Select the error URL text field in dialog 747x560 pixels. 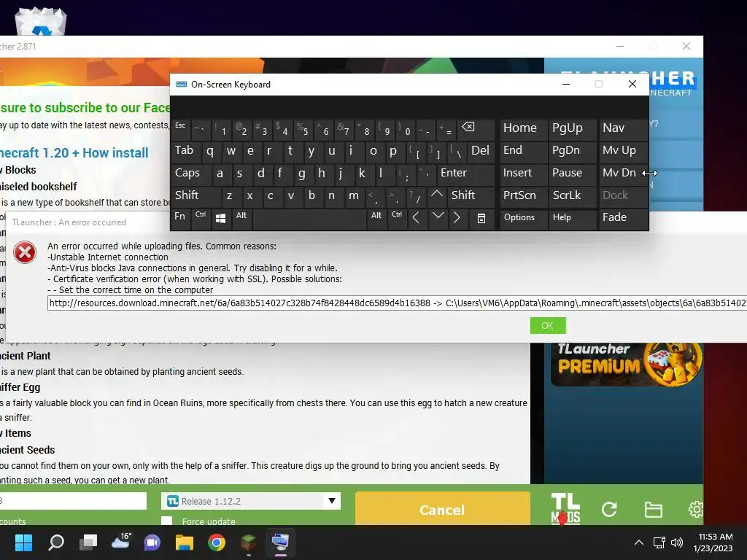coord(397,303)
